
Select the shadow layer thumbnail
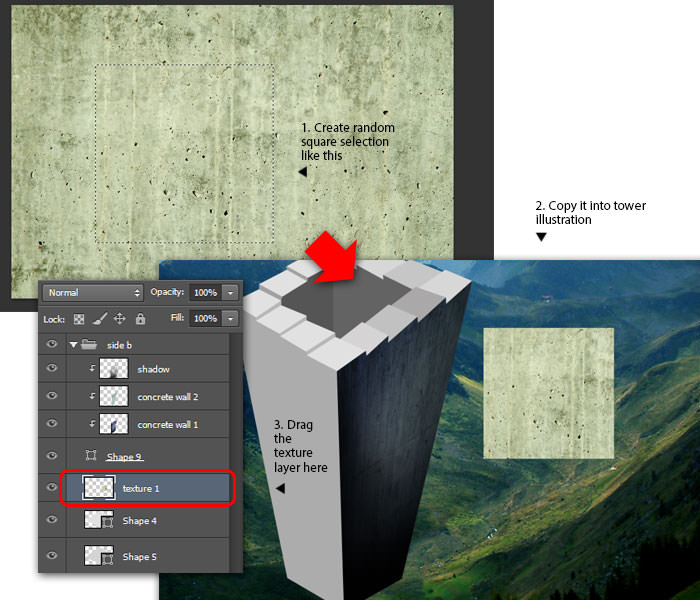[x=113, y=368]
